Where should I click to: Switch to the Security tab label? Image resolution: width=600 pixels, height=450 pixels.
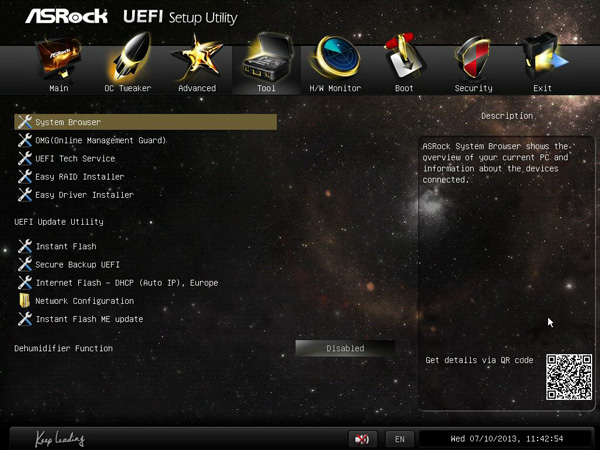click(473, 88)
